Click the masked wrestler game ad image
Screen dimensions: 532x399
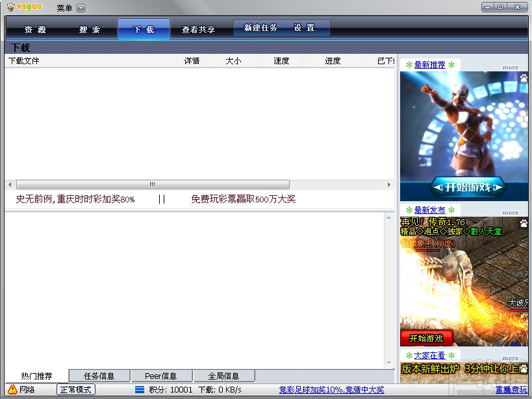464,136
